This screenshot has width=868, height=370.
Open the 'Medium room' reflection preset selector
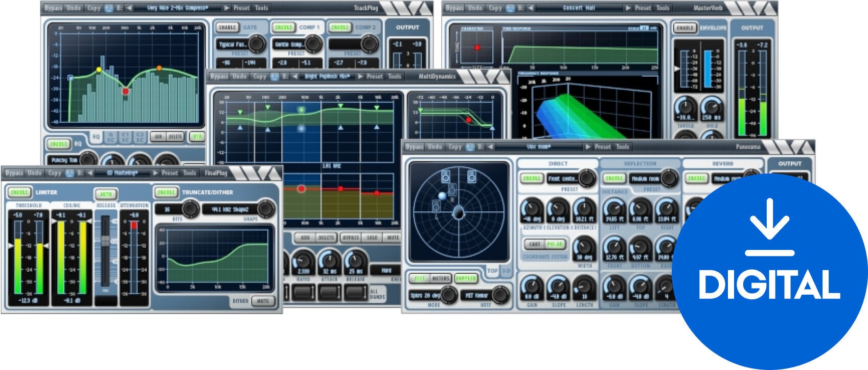pos(654,178)
